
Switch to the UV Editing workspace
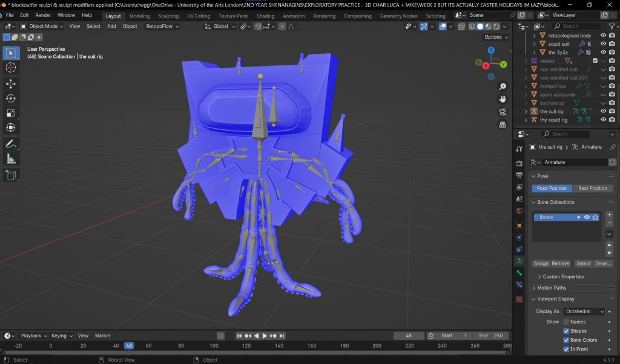pos(199,16)
